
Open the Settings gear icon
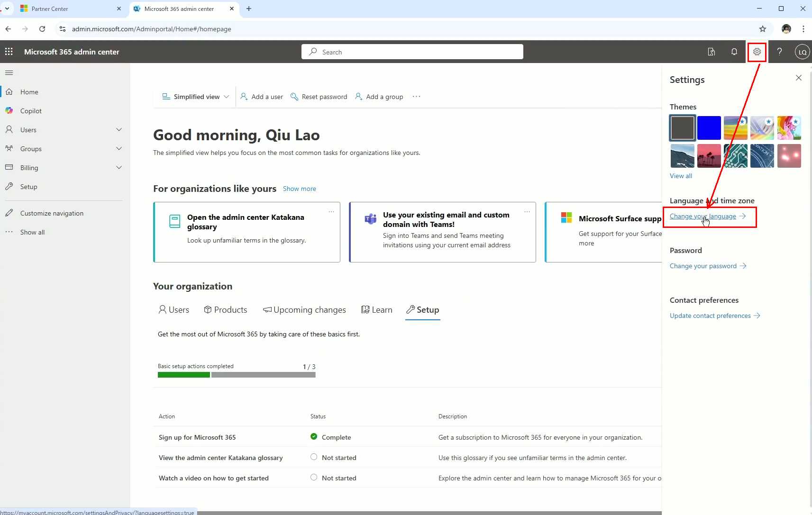point(757,52)
